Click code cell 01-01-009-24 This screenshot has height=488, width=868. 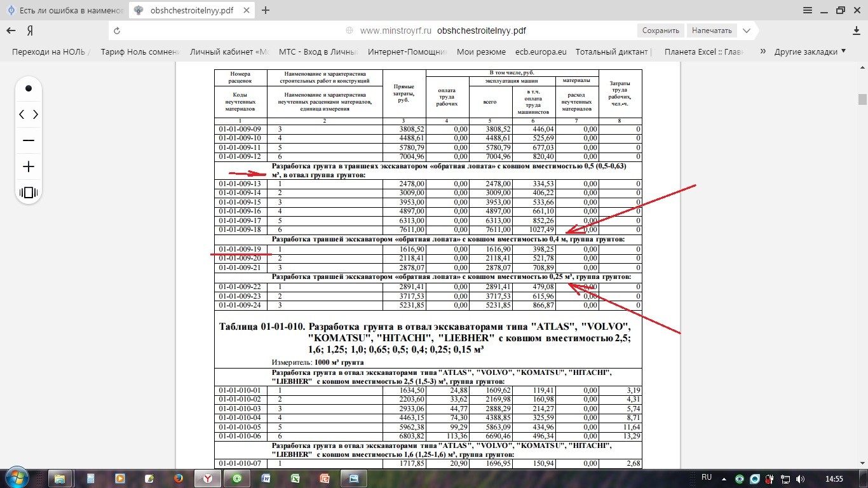coord(240,305)
